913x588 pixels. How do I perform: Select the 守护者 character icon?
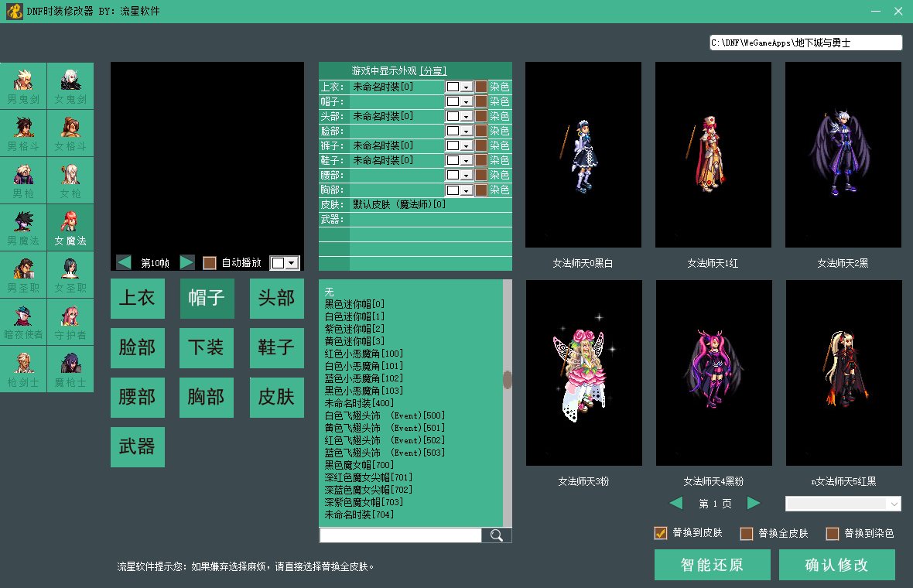70,322
